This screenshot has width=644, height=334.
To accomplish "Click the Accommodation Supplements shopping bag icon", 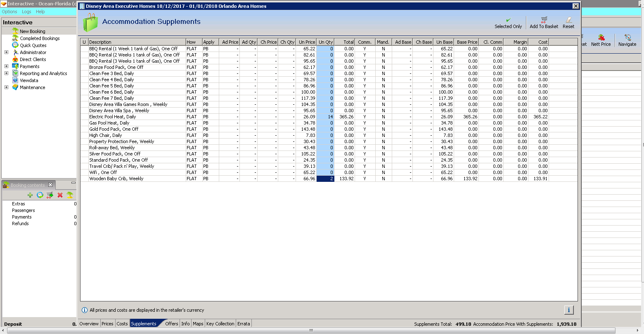I will (90, 23).
